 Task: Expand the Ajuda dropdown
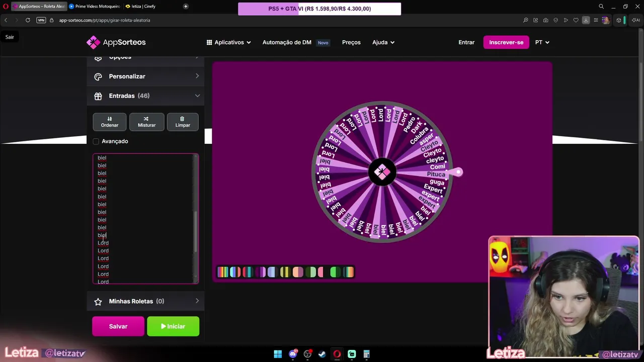tap(383, 42)
